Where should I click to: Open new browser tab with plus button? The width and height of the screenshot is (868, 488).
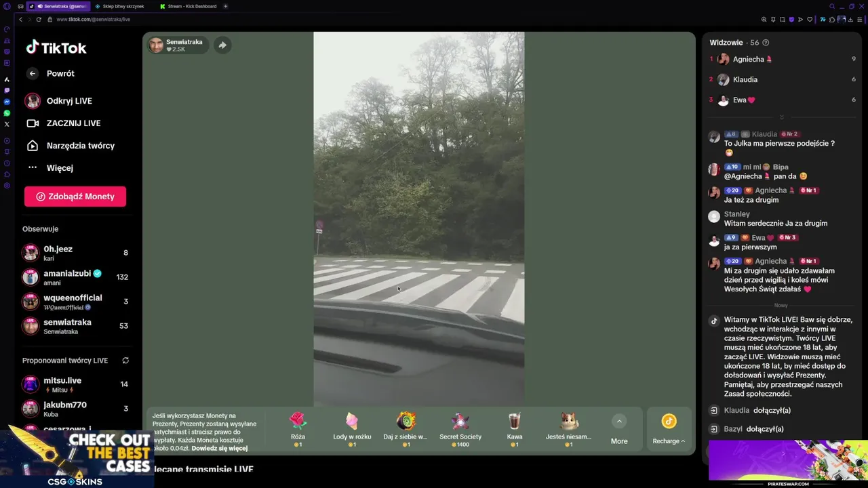click(225, 6)
